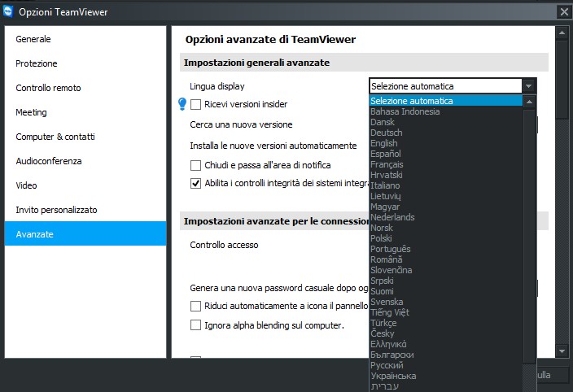Switch to Meeting settings
Image resolution: width=573 pixels, height=392 pixels.
coord(85,112)
